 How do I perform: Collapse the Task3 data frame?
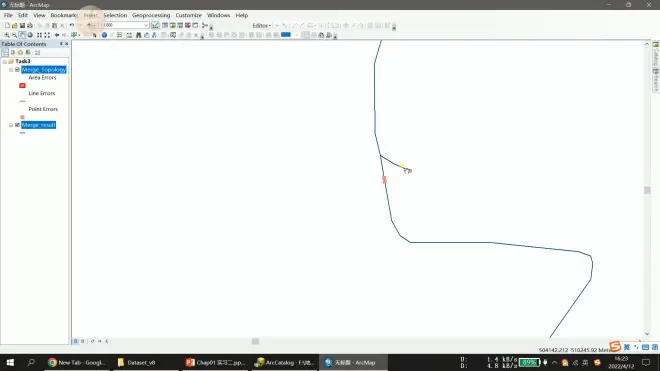[x=5, y=61]
